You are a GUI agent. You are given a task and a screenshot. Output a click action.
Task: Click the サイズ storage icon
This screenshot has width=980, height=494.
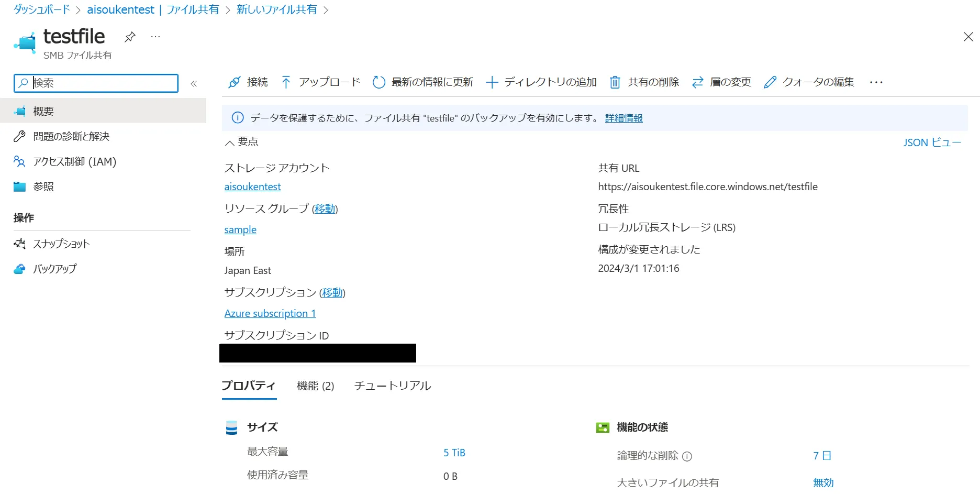click(x=231, y=427)
